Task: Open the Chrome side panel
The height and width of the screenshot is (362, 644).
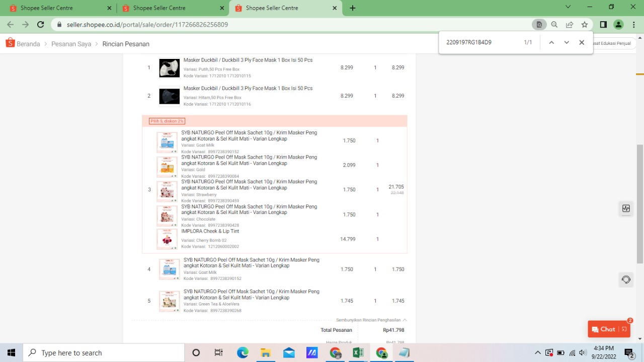Action: tap(603, 25)
